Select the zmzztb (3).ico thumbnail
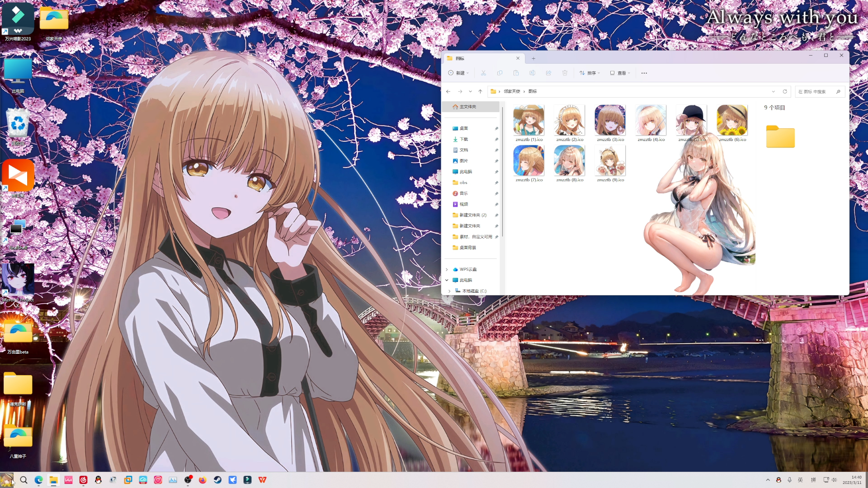868x488 pixels. tap(610, 121)
